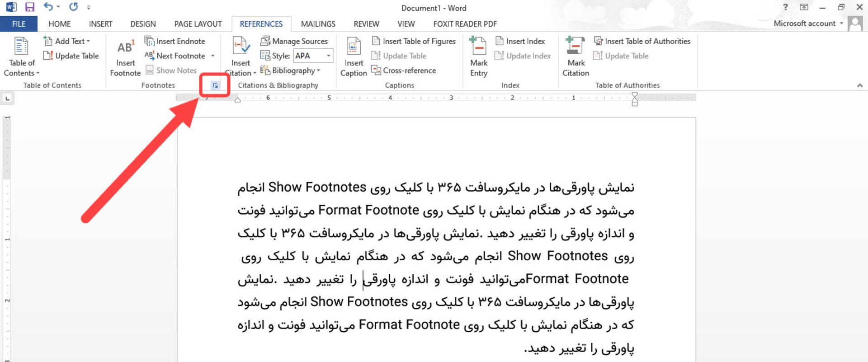
Task: Click the REFERENCES tab
Action: [x=261, y=24]
